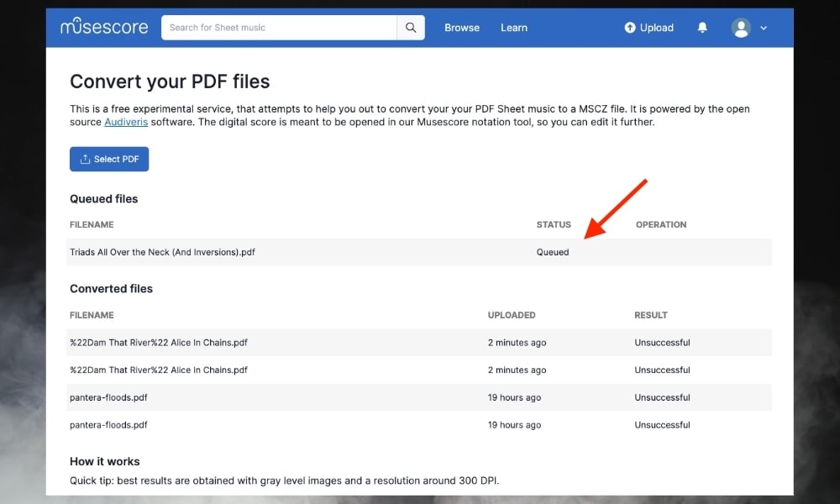Follow the Audiveris link

point(126,122)
